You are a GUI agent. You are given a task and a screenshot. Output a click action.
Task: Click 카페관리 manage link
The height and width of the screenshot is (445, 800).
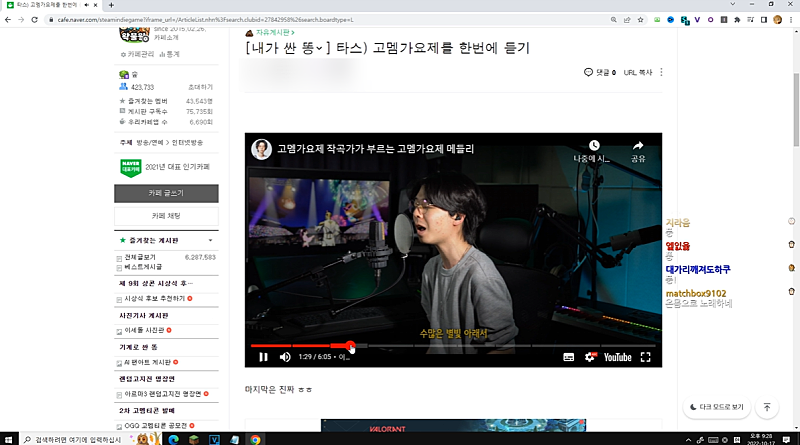pos(138,54)
